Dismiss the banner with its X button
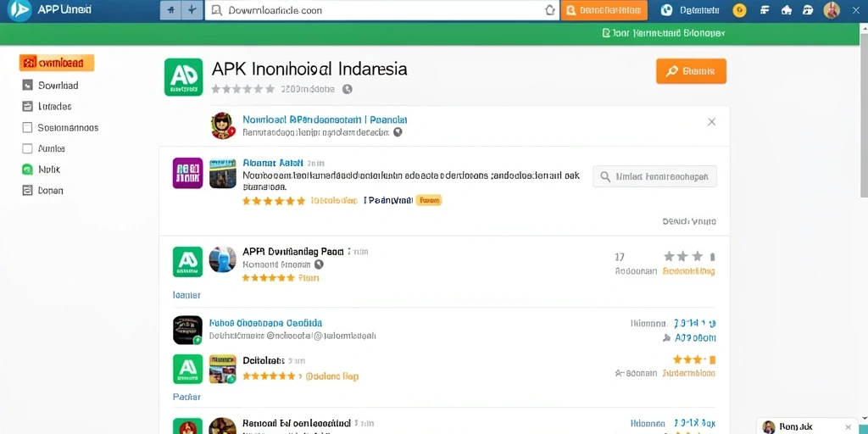This screenshot has height=434, width=868. click(x=712, y=122)
